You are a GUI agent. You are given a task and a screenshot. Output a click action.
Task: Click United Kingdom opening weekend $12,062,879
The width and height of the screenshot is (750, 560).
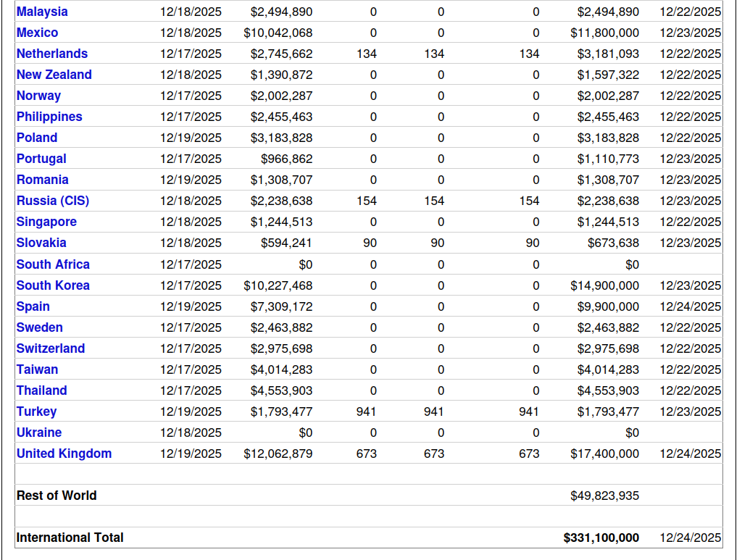tap(278, 454)
